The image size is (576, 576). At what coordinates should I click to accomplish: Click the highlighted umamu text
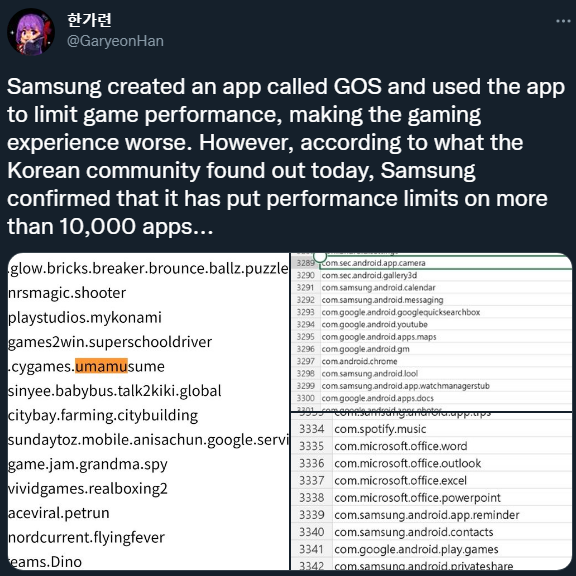coord(101,366)
